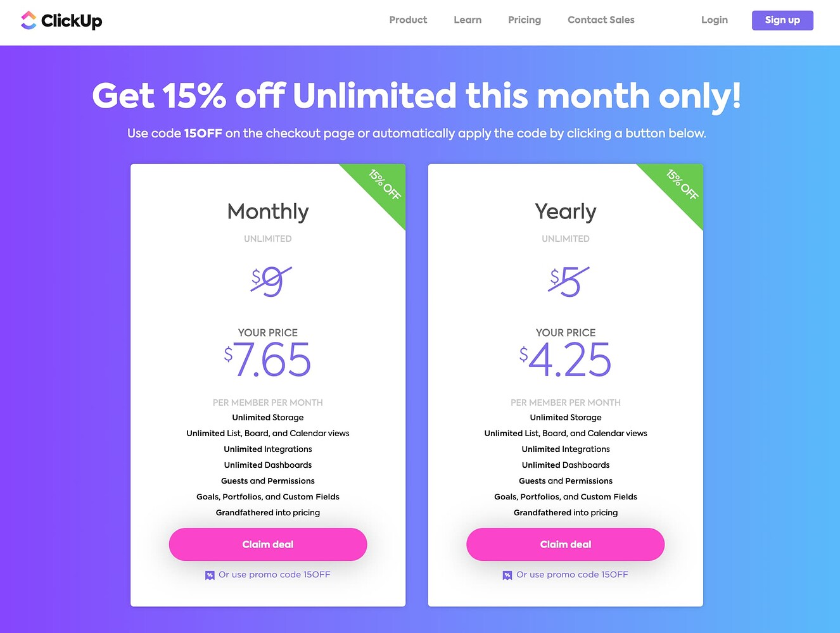
Task: Open the Learn menu
Action: click(x=468, y=20)
